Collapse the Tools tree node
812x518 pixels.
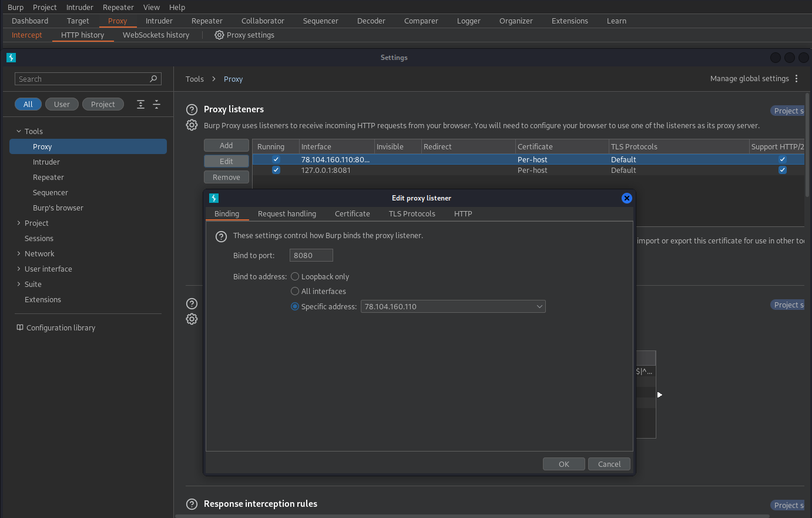19,131
